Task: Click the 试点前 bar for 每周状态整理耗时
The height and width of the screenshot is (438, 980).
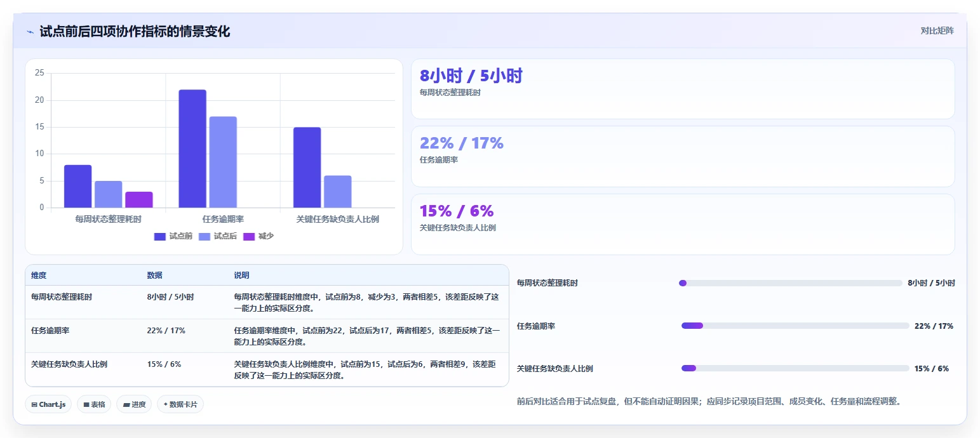Action: [x=77, y=186]
